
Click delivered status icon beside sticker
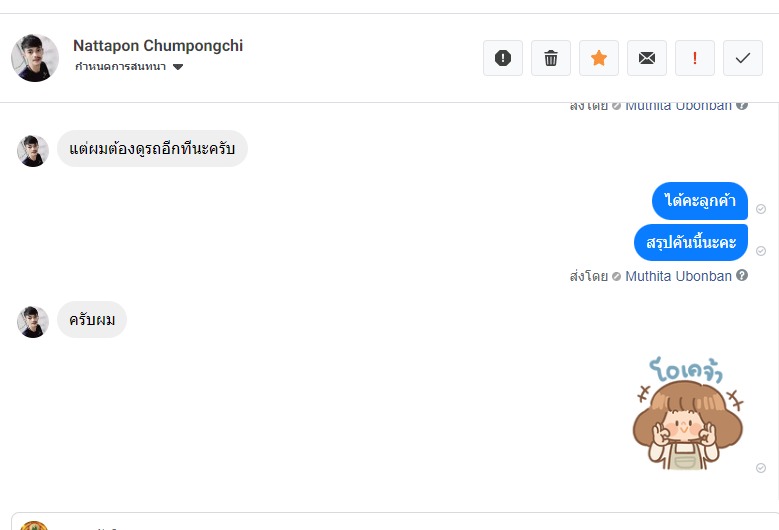coord(761,468)
